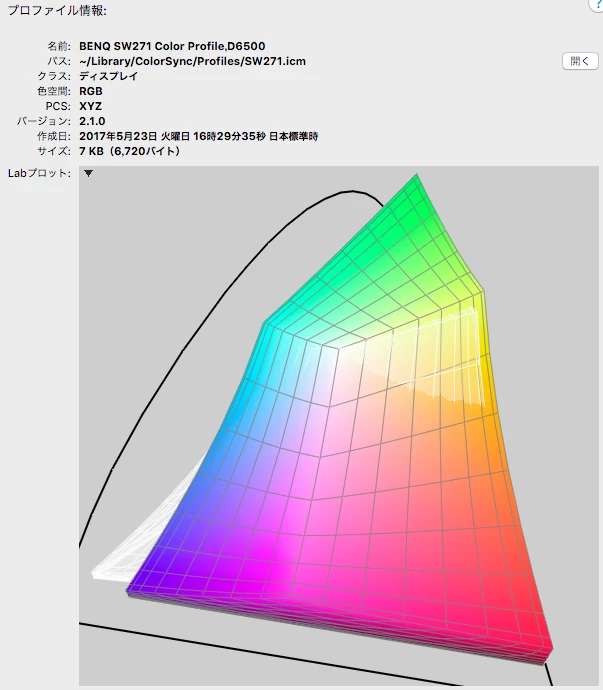Open the Lab plot options triangle menu
Image resolution: width=603 pixels, height=690 pixels.
[88, 173]
